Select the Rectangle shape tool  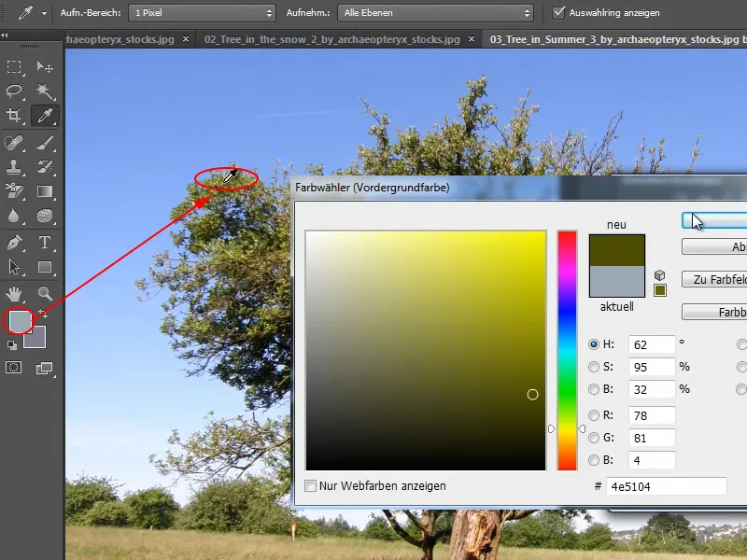(45, 267)
